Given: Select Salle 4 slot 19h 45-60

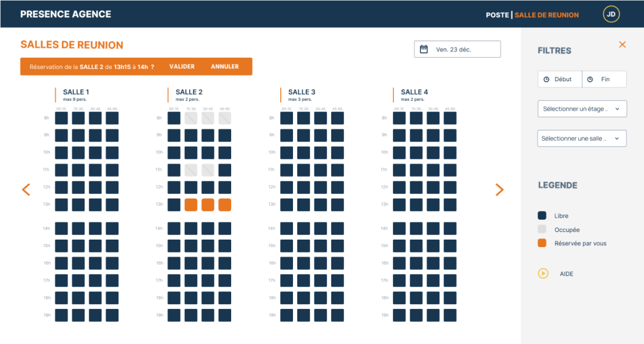Looking at the screenshot, I should [450, 315].
